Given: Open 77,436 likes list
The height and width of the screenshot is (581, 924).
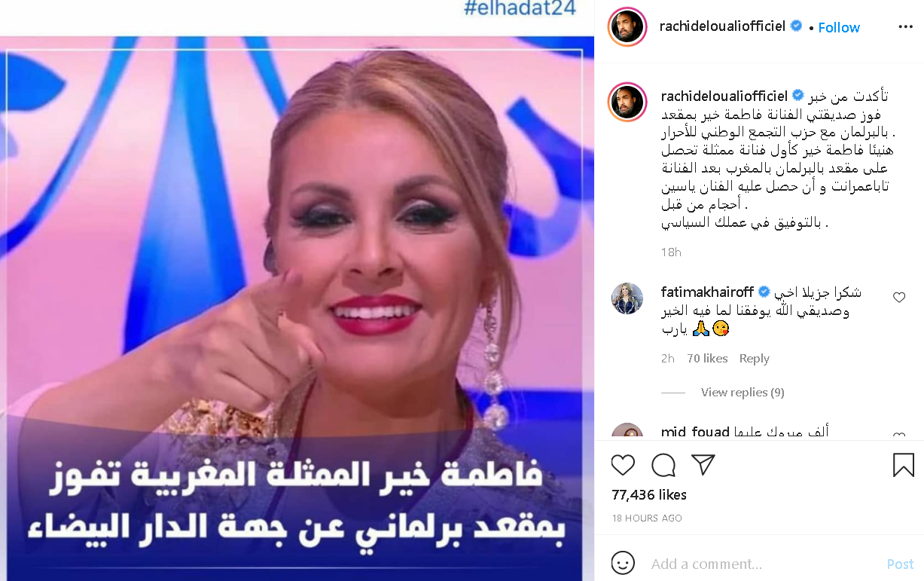Looking at the screenshot, I should (x=649, y=495).
